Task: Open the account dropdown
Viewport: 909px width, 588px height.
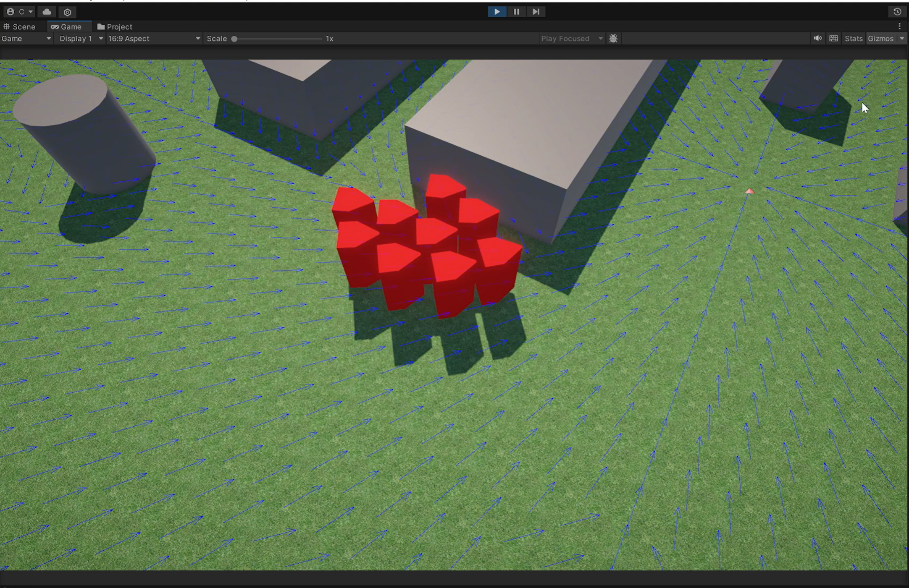Action: (x=20, y=12)
